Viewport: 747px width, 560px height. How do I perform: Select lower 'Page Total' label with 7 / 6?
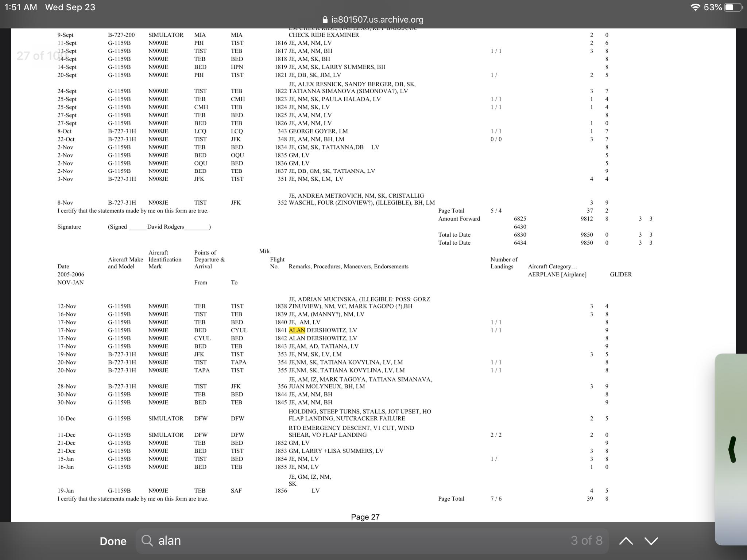coord(451,499)
